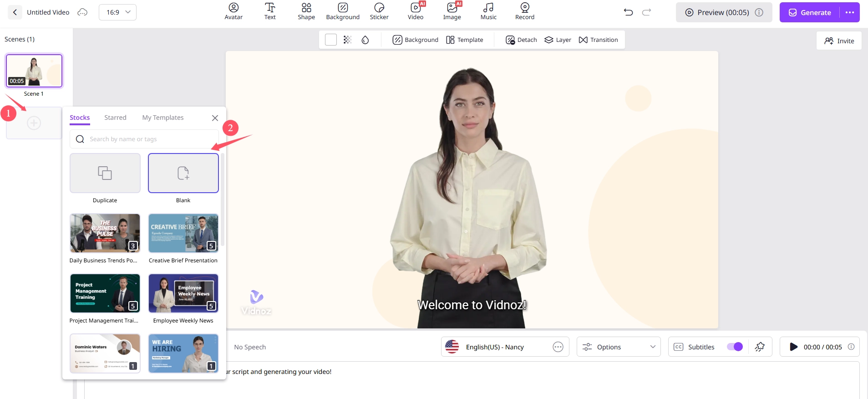Select the Creative Brief Presentation template
The width and height of the screenshot is (868, 399).
[x=183, y=233]
